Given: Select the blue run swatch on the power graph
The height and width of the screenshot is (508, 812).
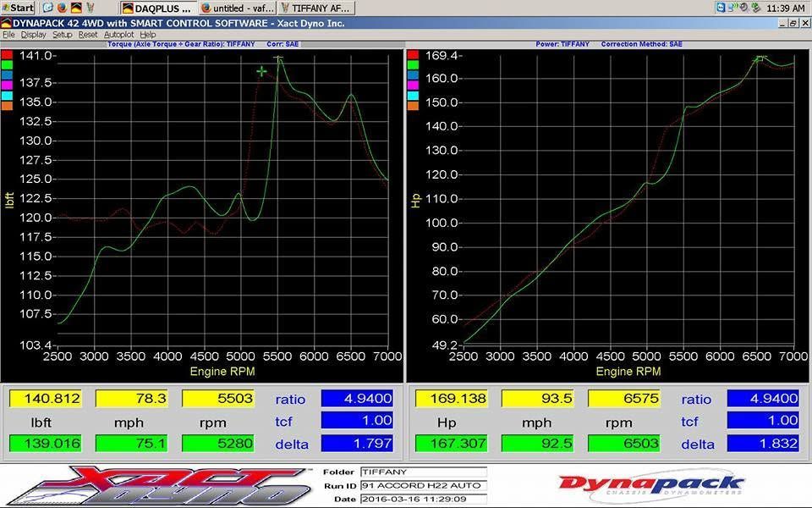Looking at the screenshot, I should click(413, 75).
